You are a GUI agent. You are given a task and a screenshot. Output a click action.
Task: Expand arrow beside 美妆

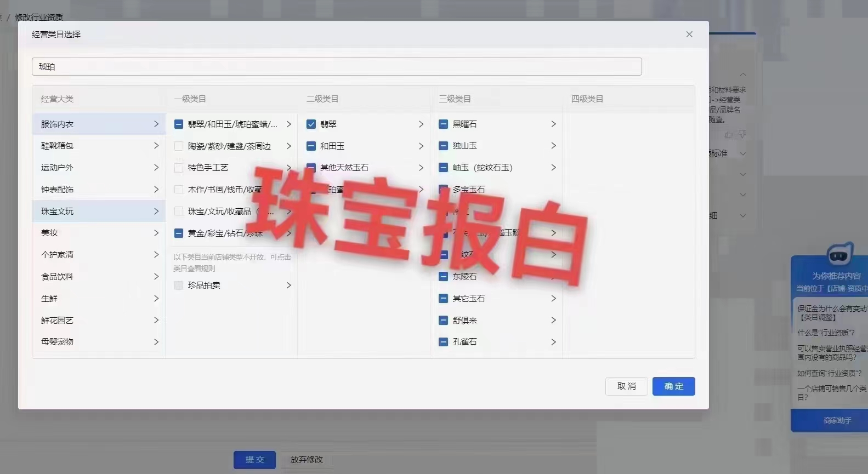point(156,233)
